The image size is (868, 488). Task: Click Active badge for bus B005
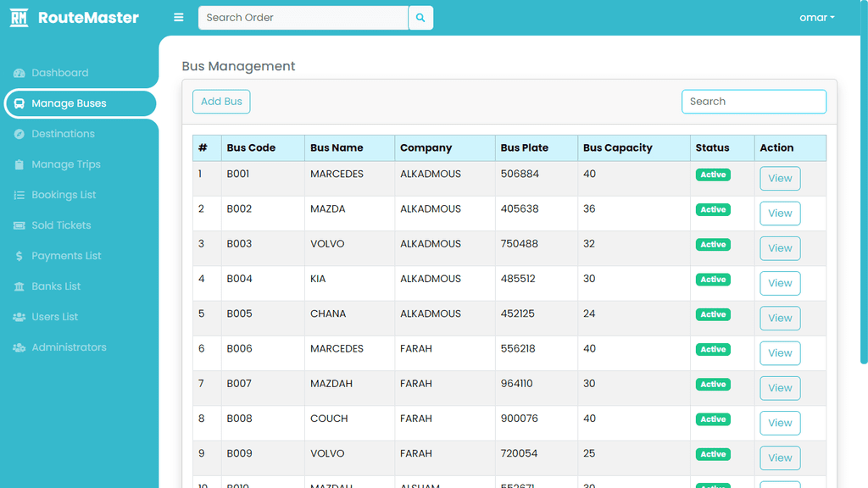point(713,314)
